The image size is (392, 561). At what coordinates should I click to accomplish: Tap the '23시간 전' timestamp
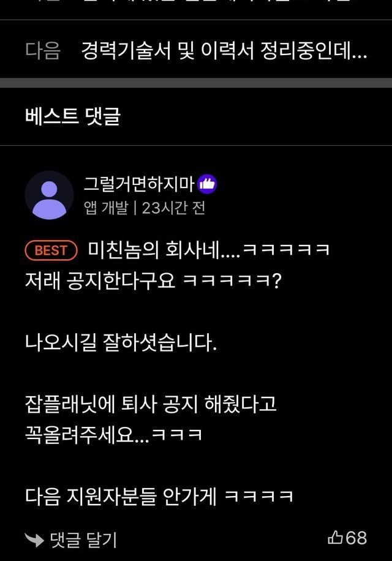tap(173, 208)
